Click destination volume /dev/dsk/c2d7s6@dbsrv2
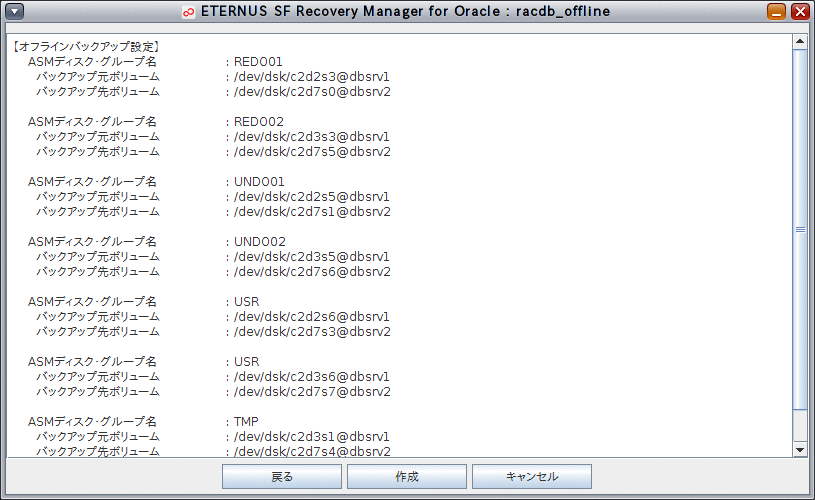Image resolution: width=815 pixels, height=500 pixels. (x=312, y=272)
